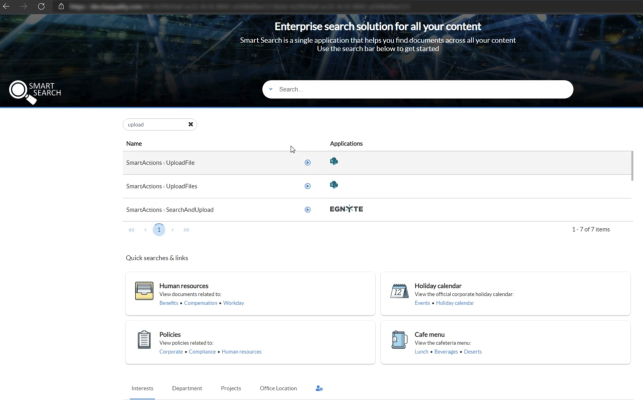Go to the next results page

coord(173,230)
